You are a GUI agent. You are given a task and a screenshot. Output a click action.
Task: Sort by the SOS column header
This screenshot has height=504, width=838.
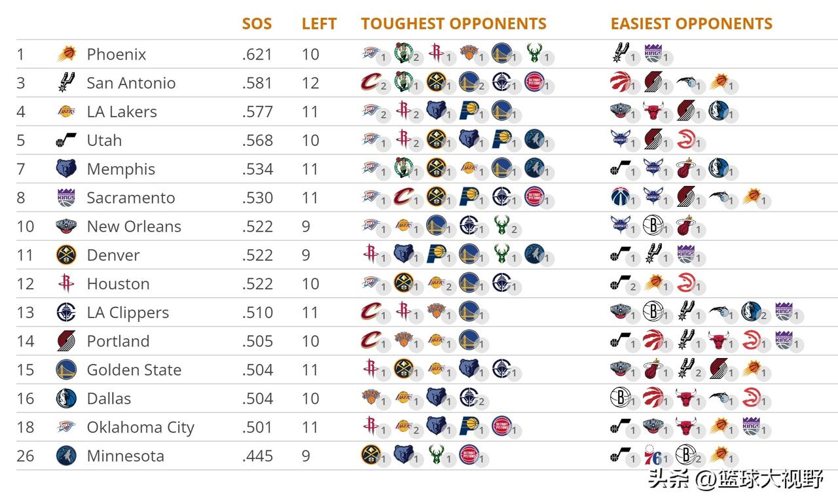click(257, 24)
